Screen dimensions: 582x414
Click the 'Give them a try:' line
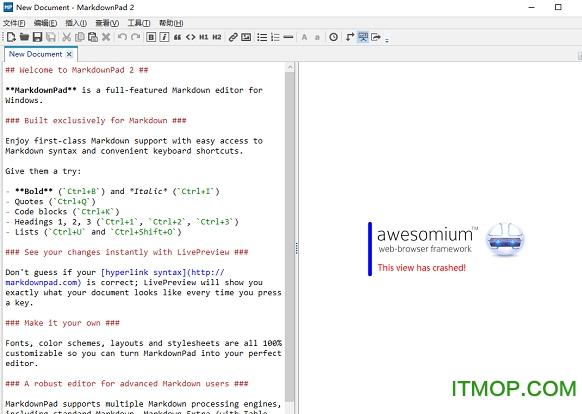(43, 171)
